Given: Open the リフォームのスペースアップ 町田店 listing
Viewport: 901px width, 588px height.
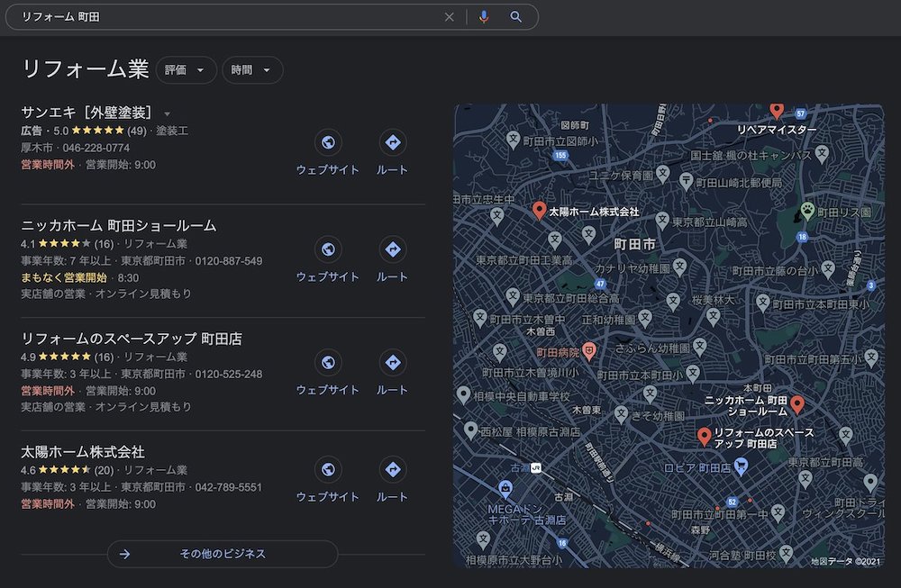Looking at the screenshot, I should point(131,339).
